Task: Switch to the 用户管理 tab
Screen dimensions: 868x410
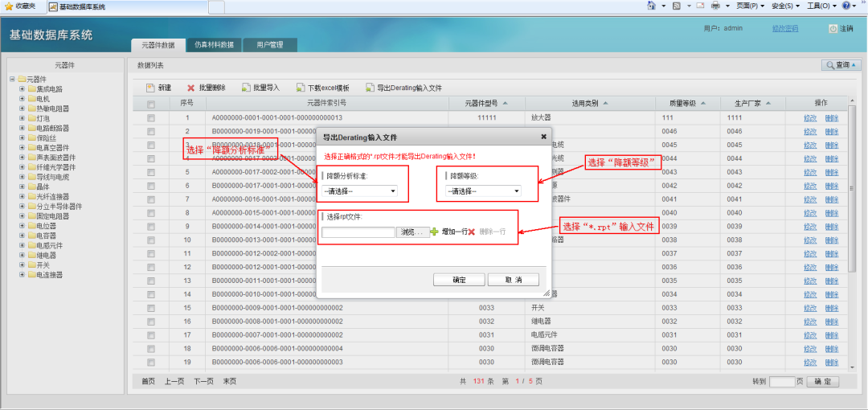Action: click(269, 46)
